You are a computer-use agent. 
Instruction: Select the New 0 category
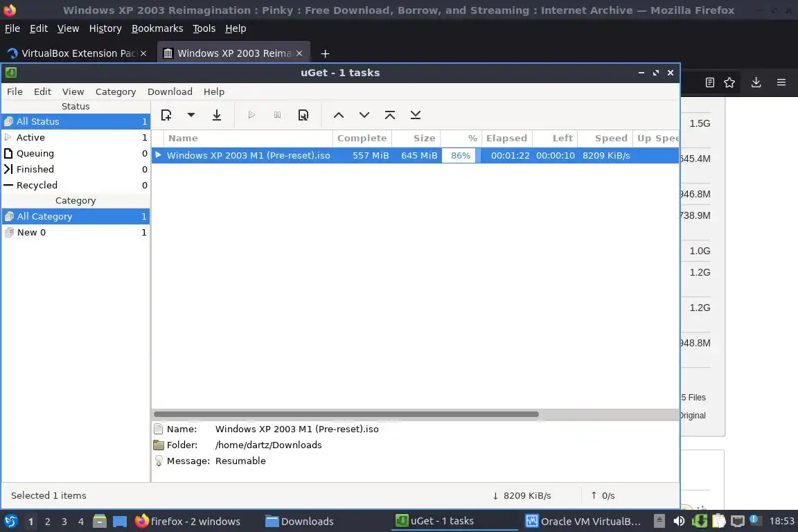point(76,232)
